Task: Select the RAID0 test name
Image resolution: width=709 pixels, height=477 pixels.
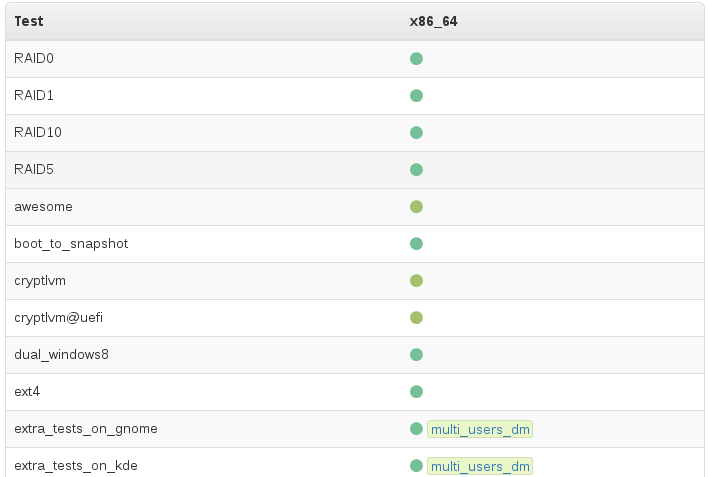Action: (34, 58)
